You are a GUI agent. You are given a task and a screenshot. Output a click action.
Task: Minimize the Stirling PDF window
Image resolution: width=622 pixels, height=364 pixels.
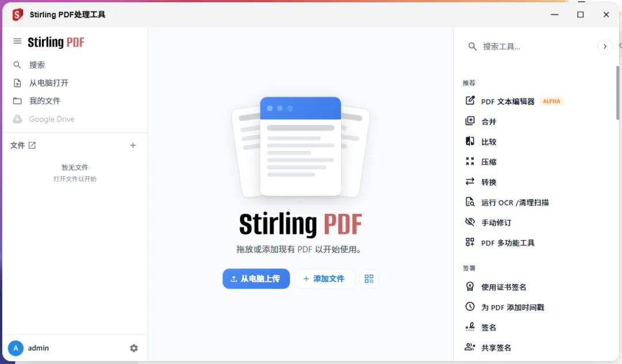[x=555, y=14]
